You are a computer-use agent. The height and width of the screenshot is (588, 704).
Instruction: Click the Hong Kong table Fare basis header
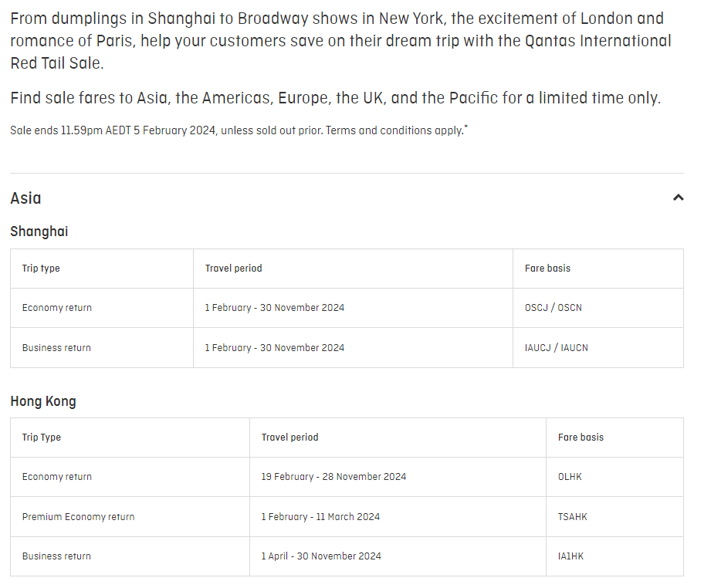[580, 438]
